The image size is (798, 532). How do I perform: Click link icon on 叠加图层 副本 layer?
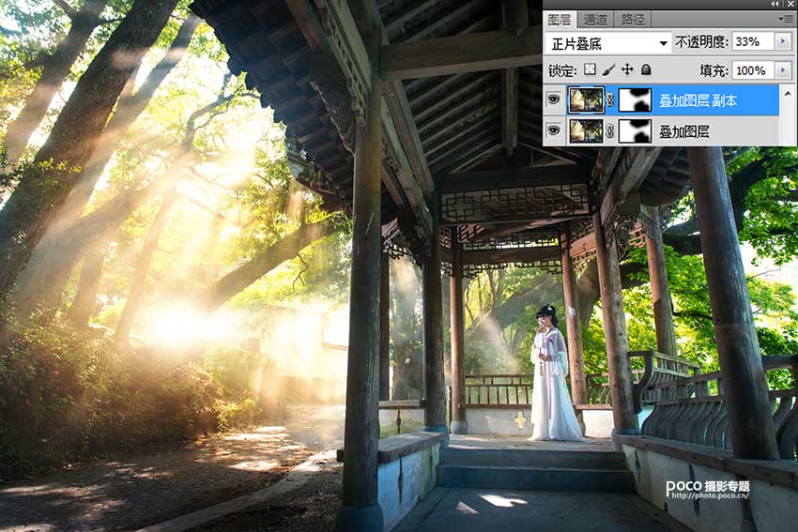click(611, 100)
